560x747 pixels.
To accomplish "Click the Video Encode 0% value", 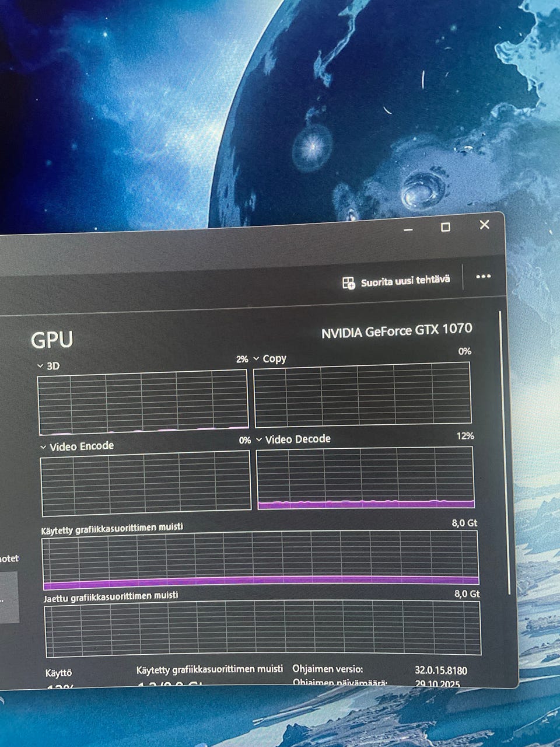I will 245,441.
